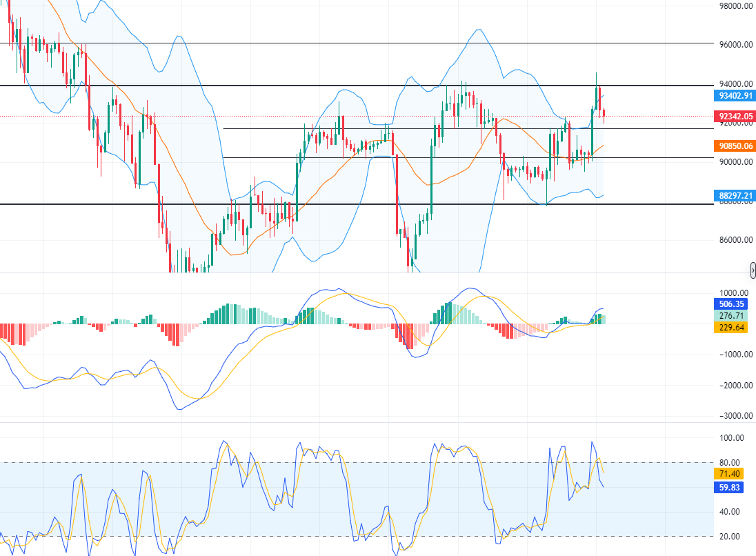Click the blue lower band label 88297.21
The width and height of the screenshot is (756, 556).
[x=735, y=196]
